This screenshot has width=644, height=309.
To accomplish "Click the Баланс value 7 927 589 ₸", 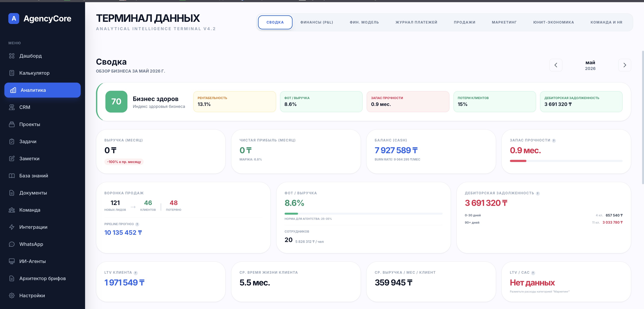I will tap(396, 150).
